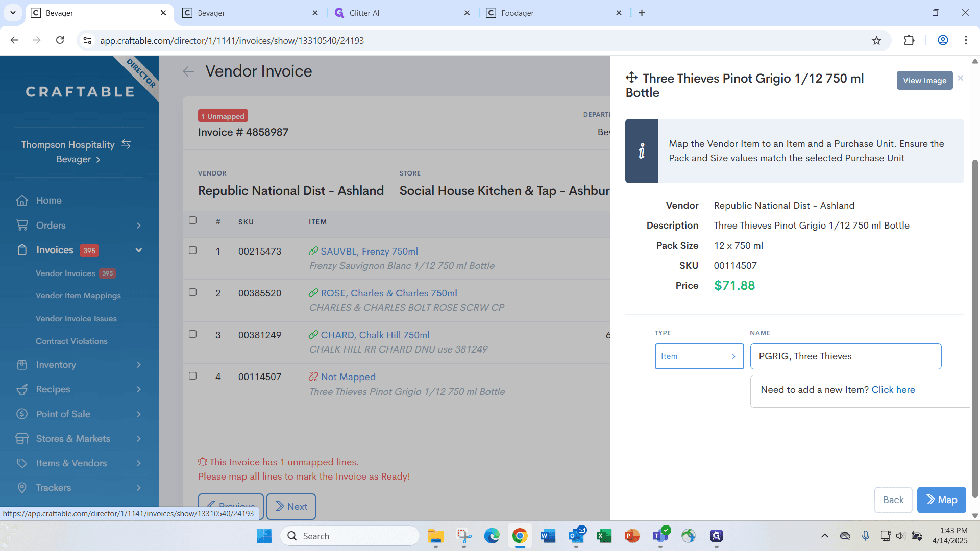Open Vendor Item Mappings submenu item

coord(78,296)
